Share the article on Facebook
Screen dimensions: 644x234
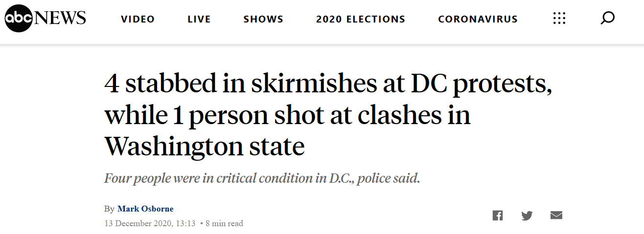click(498, 215)
